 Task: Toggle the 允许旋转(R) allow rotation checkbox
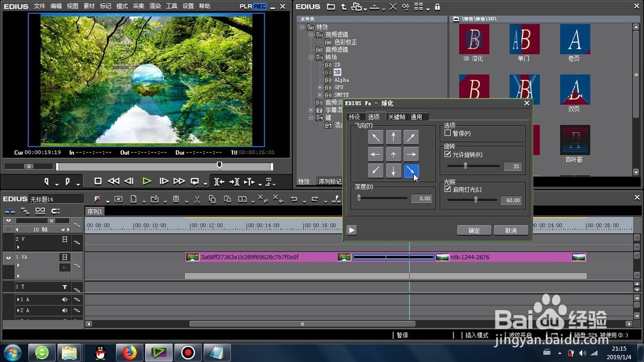448,154
